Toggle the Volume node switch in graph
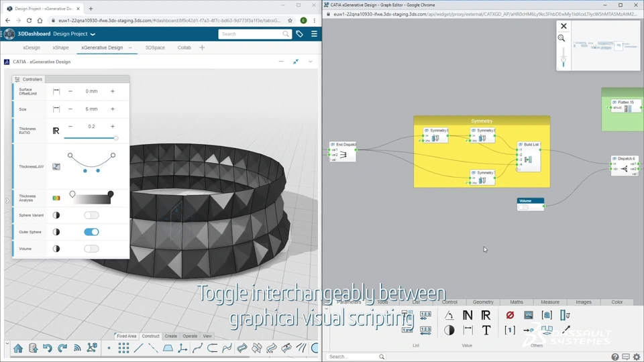Image resolution: width=644 pixels, height=362 pixels. click(x=523, y=207)
